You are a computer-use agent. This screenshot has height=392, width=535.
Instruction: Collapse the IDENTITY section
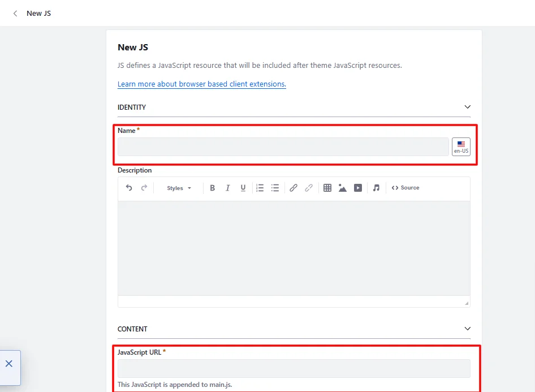pos(468,106)
